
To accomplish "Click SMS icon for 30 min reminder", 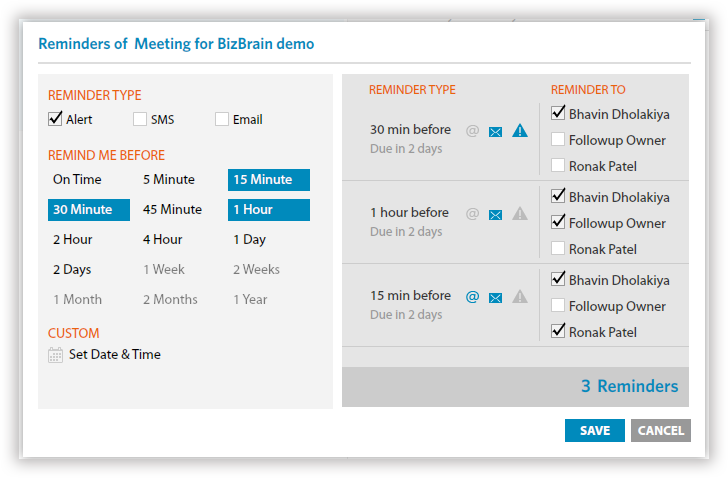I will [472, 130].
